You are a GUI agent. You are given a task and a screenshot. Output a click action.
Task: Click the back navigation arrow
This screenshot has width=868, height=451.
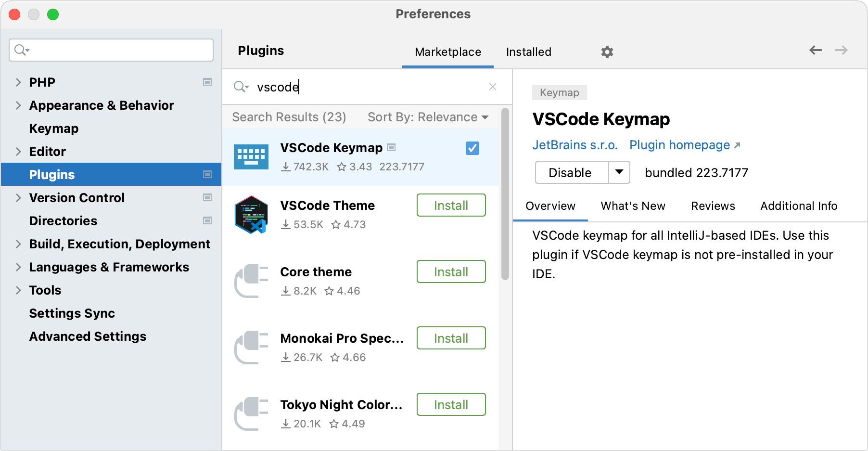pyautogui.click(x=815, y=50)
